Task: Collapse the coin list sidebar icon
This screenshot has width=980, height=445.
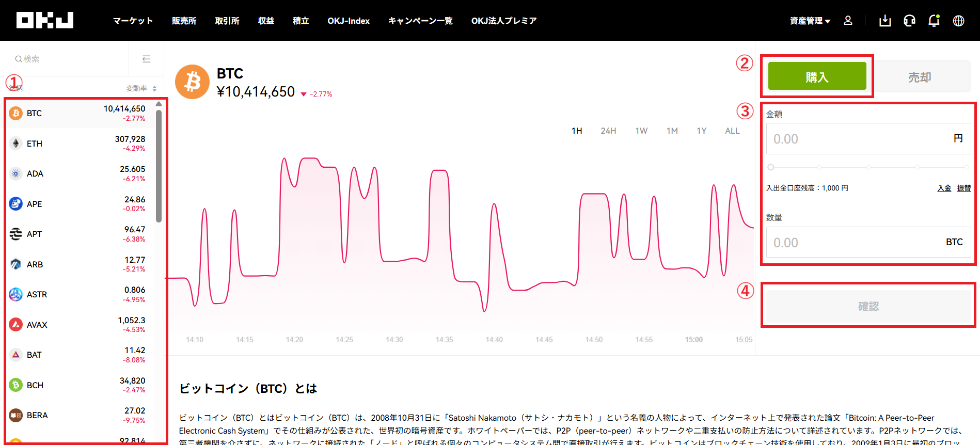Action: (x=147, y=59)
